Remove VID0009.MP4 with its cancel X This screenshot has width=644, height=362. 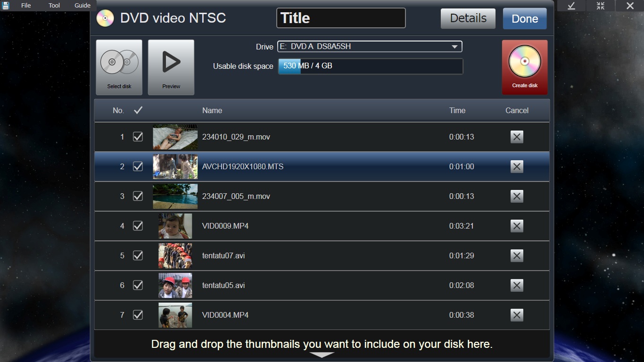tap(517, 226)
